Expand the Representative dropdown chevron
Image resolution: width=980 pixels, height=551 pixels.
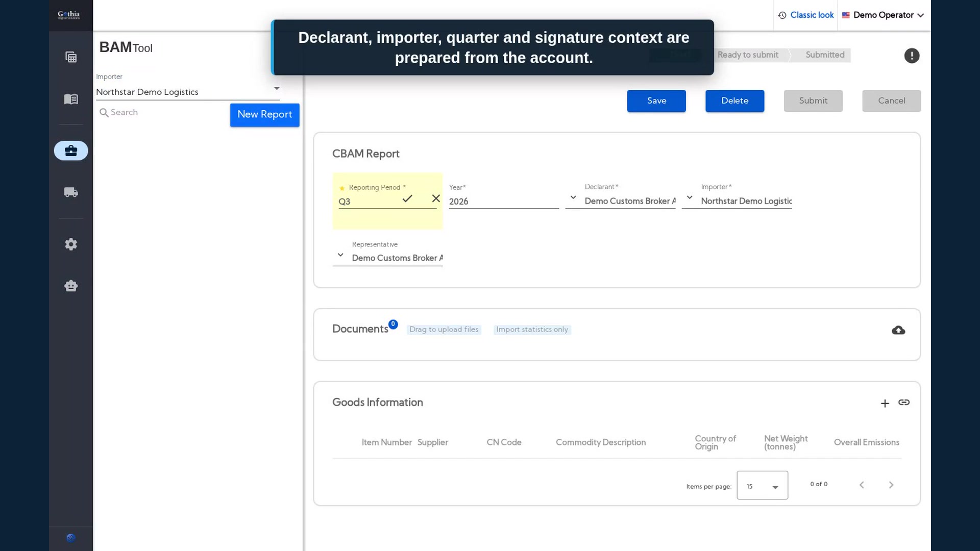point(340,255)
